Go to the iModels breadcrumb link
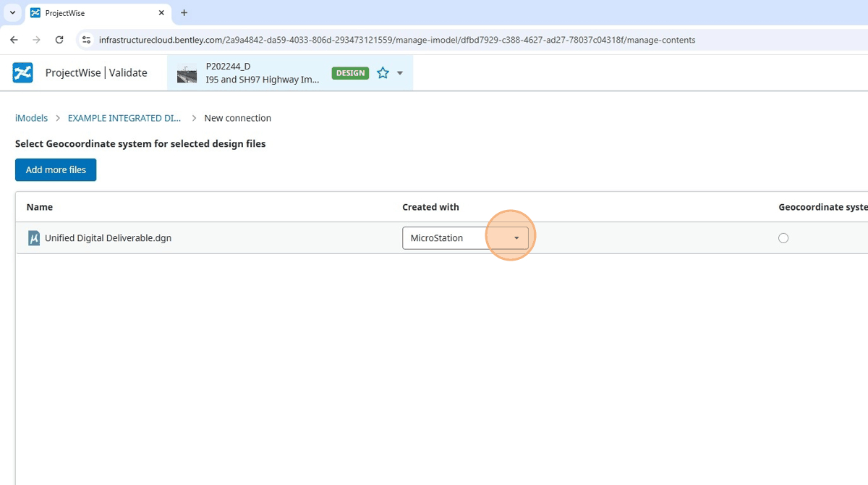The image size is (868, 485). [31, 118]
